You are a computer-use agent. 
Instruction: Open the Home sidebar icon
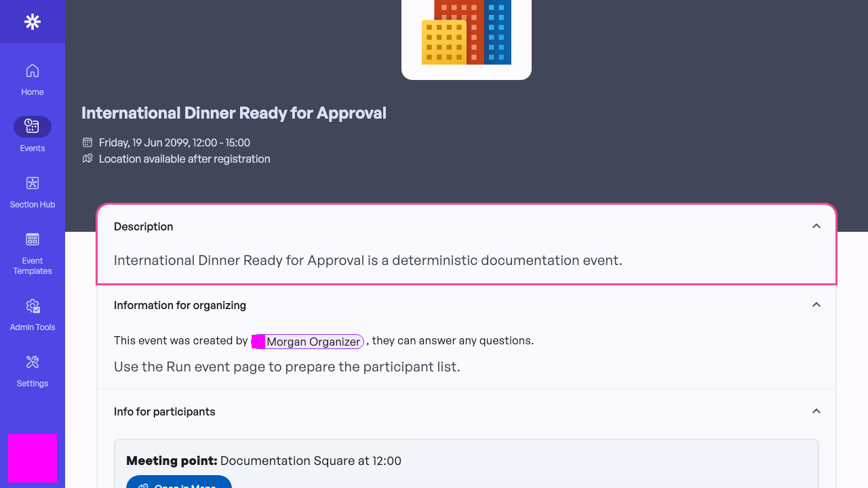point(33,70)
